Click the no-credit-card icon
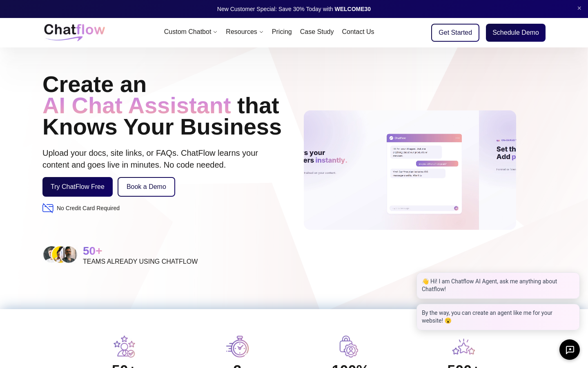 tap(48, 208)
